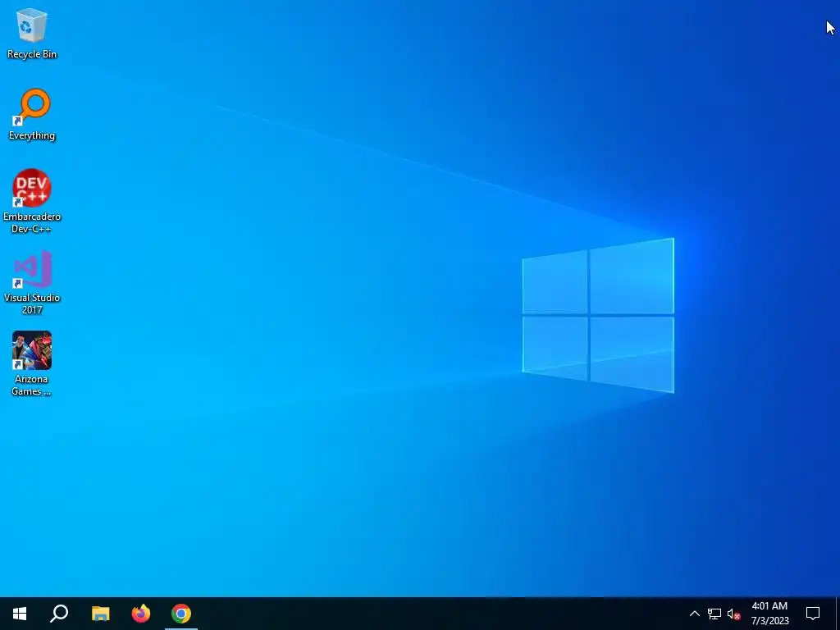The image size is (840, 630).
Task: Open the Windows Start menu
Action: tap(20, 614)
